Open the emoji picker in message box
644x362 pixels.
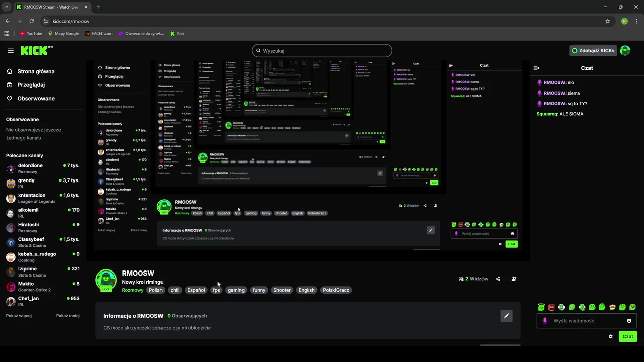tap(629, 321)
